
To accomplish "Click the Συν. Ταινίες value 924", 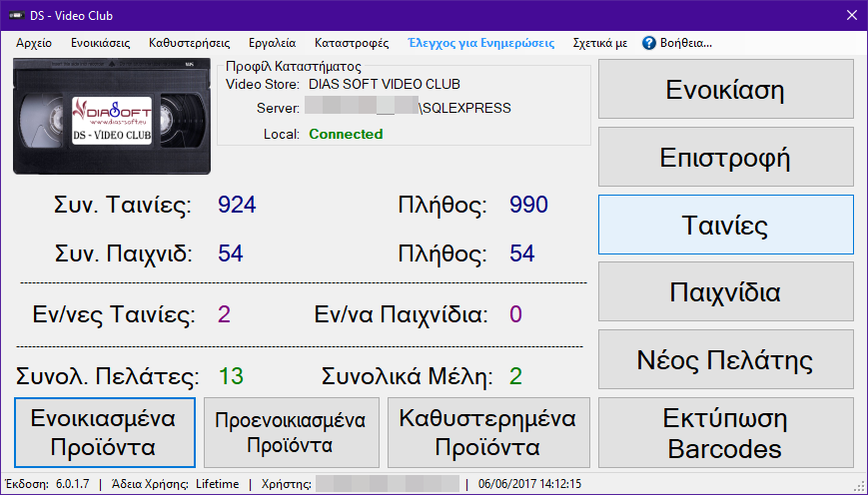I will (237, 205).
